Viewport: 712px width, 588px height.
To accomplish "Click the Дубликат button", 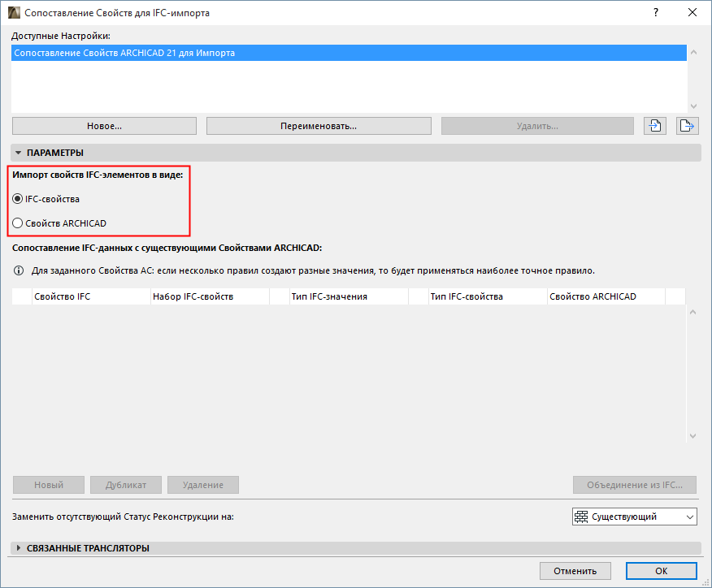I will tap(126, 485).
